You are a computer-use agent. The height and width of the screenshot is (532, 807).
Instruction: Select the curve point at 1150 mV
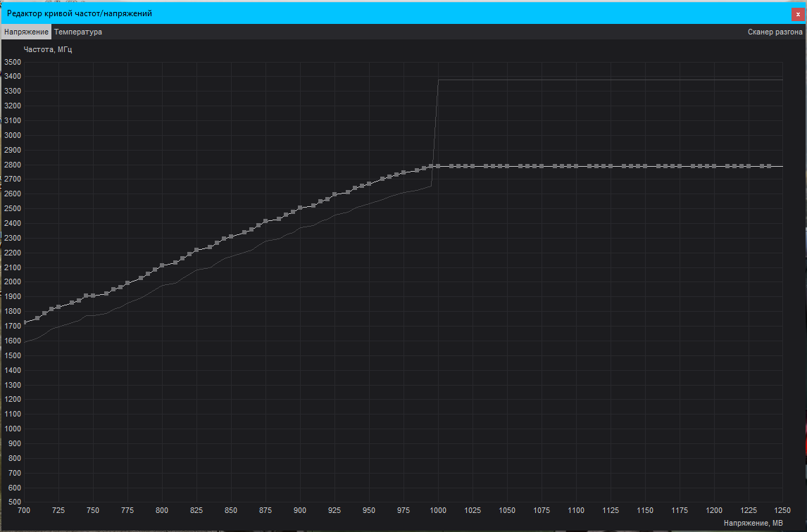(645, 166)
